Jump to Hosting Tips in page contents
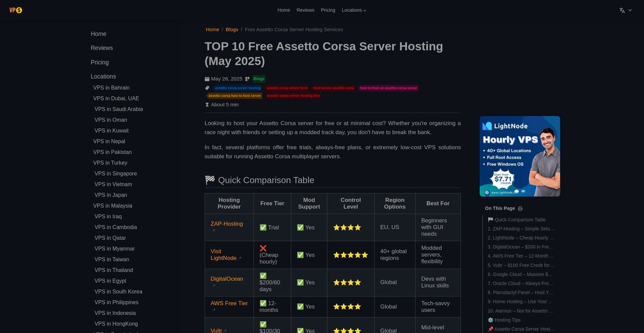 pyautogui.click(x=504, y=320)
